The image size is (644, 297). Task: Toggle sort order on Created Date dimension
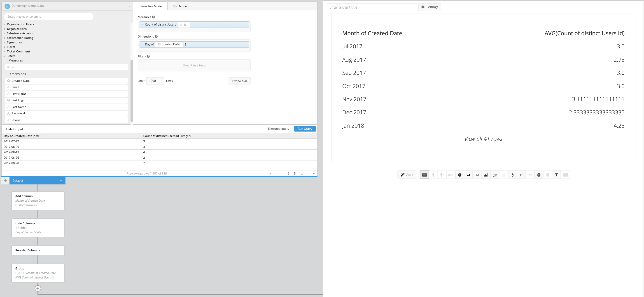point(186,44)
